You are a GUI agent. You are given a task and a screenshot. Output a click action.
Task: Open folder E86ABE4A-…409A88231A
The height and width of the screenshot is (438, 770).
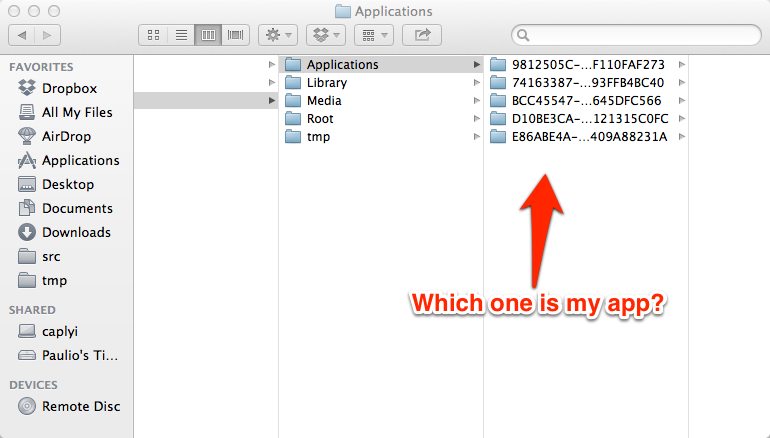[x=586, y=137]
